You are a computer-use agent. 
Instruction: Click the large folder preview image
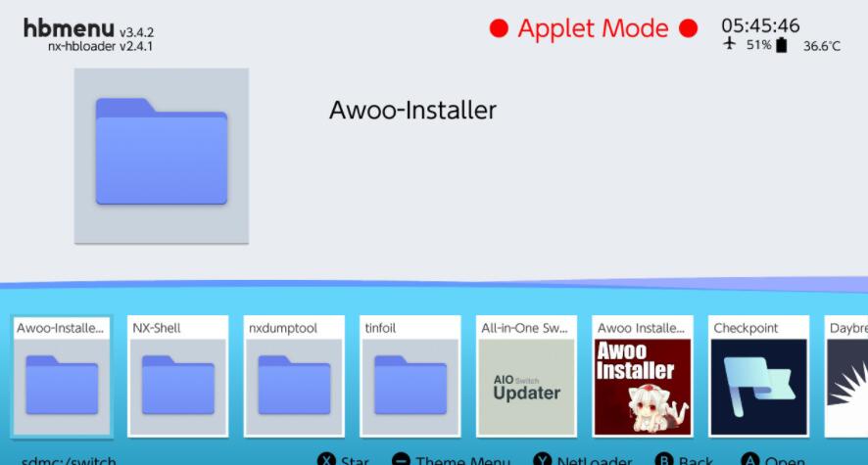click(162, 156)
